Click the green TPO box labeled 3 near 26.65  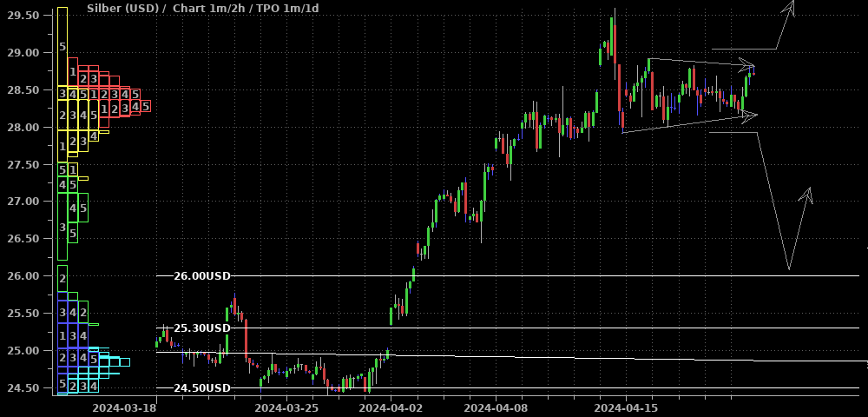click(x=62, y=227)
